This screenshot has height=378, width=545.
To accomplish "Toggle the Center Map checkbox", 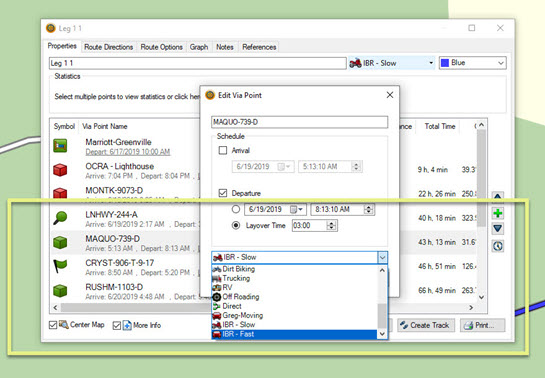I will tap(53, 325).
